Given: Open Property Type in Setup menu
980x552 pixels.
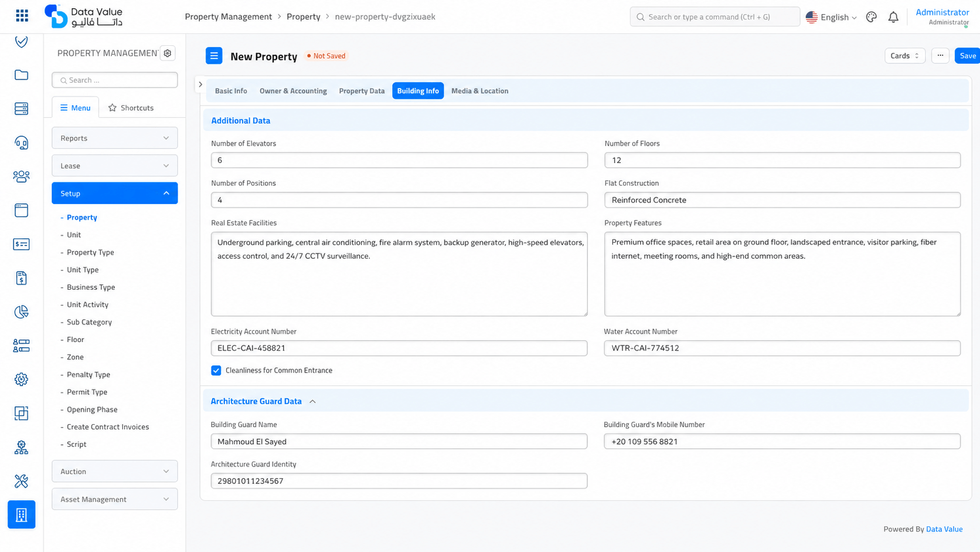Looking at the screenshot, I should pos(90,252).
